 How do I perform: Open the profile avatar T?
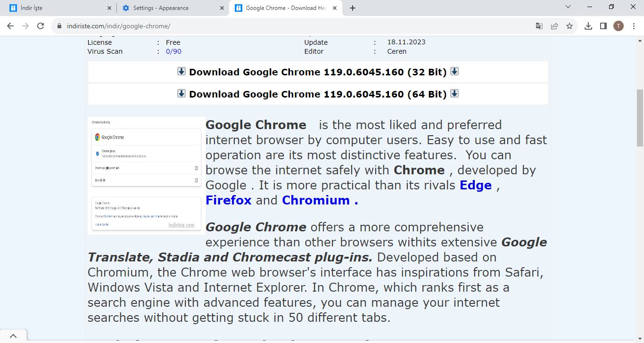pyautogui.click(x=619, y=26)
